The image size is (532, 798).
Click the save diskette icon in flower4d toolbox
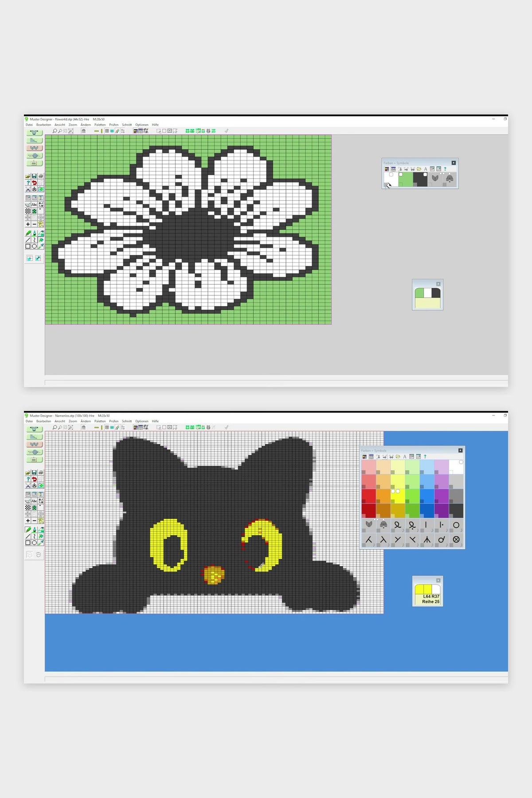[34, 176]
